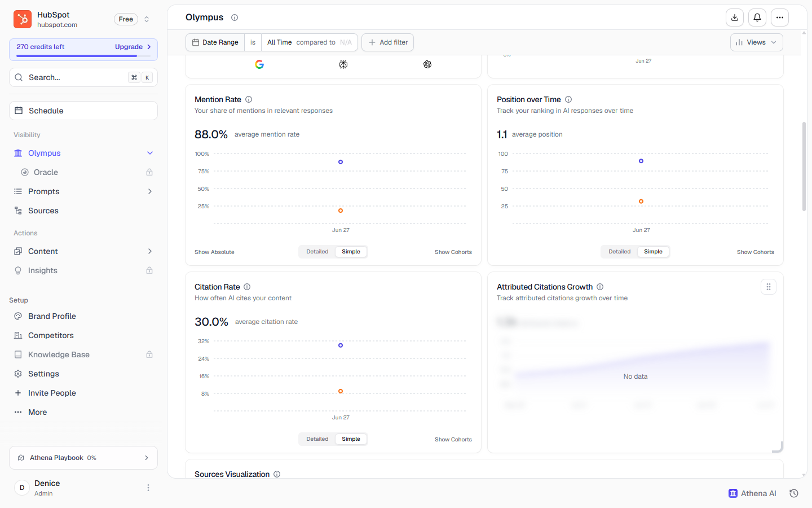Open the All Time date value dropdown

[x=310, y=42]
